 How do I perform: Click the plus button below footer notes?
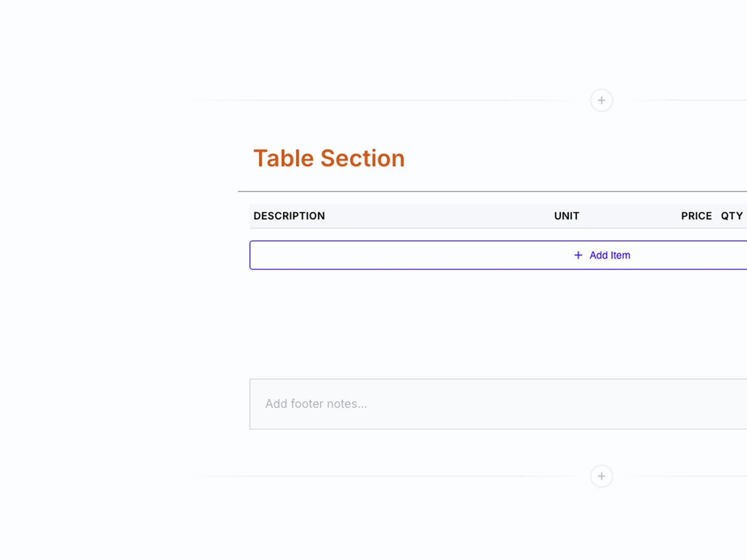(601, 476)
